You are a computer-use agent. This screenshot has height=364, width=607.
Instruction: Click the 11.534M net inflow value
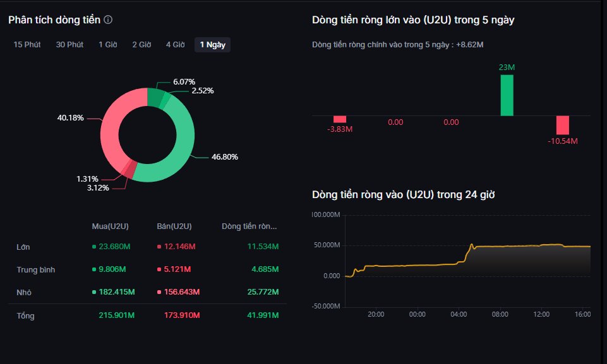263,247
